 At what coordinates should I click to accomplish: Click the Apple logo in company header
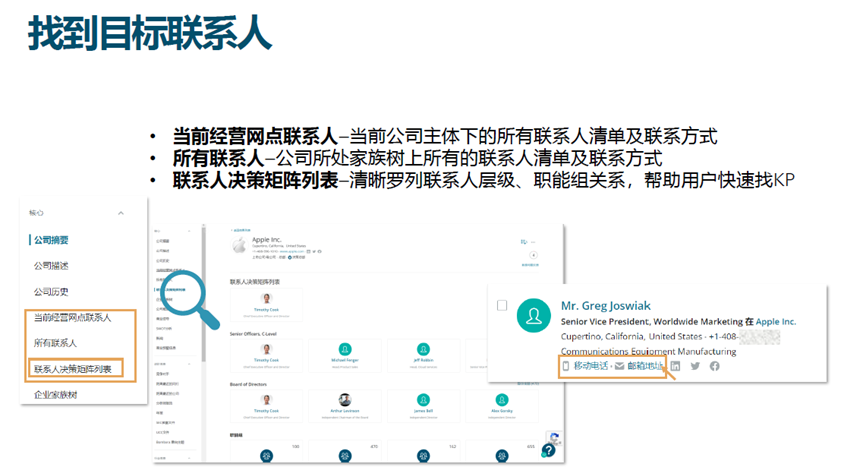pos(239,243)
